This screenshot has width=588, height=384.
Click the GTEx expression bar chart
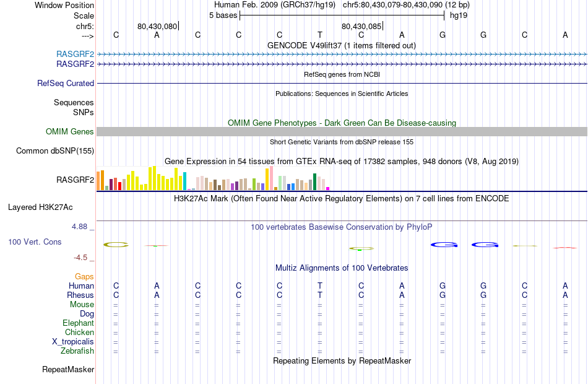[x=213, y=178]
